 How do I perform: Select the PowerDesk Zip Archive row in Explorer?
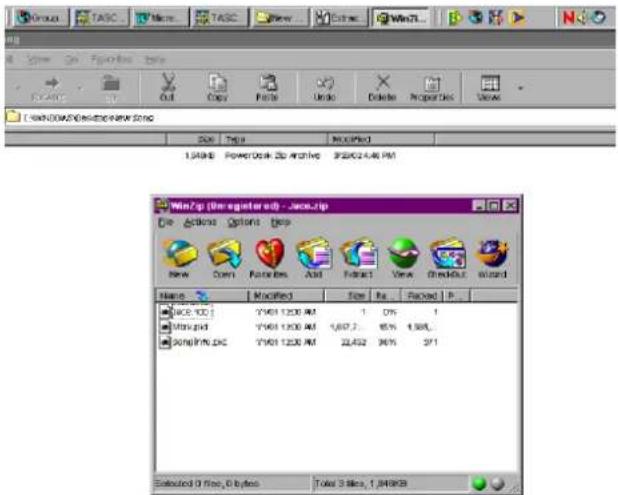coord(290,156)
